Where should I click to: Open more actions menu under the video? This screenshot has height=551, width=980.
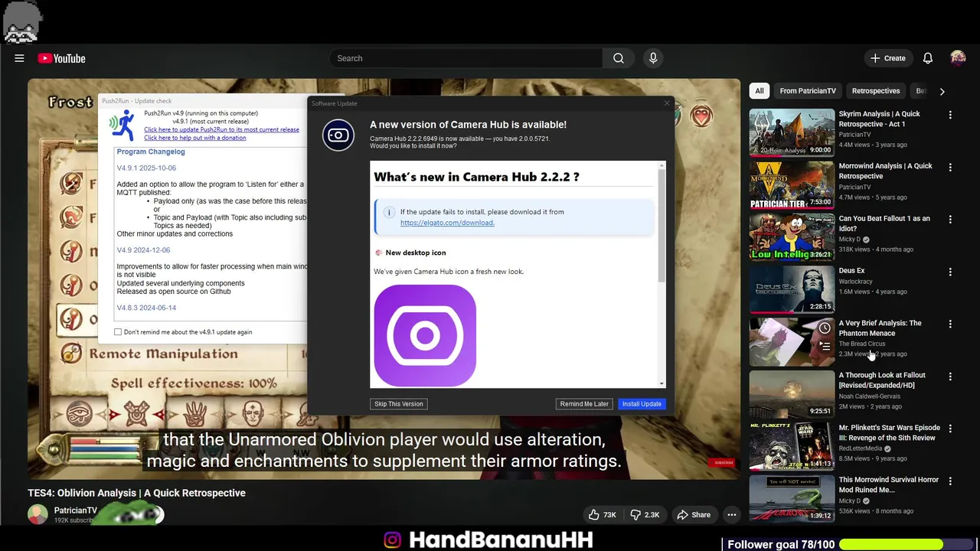(732, 515)
